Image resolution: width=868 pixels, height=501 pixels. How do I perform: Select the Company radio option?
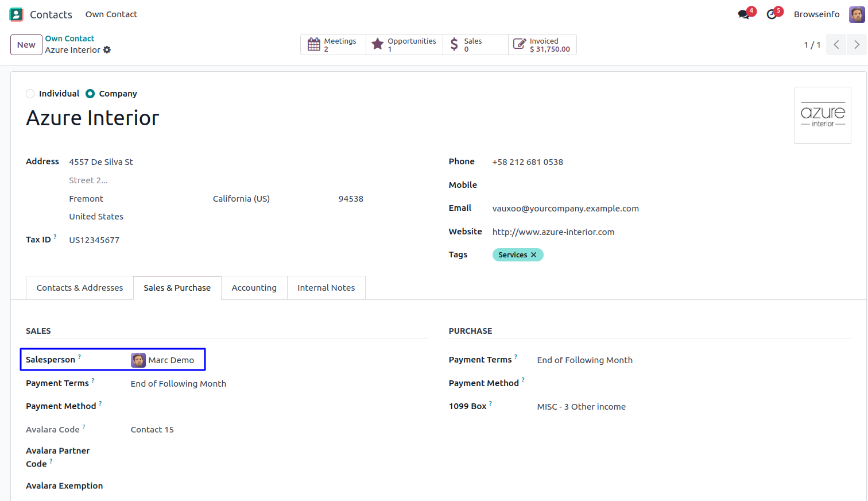90,94
